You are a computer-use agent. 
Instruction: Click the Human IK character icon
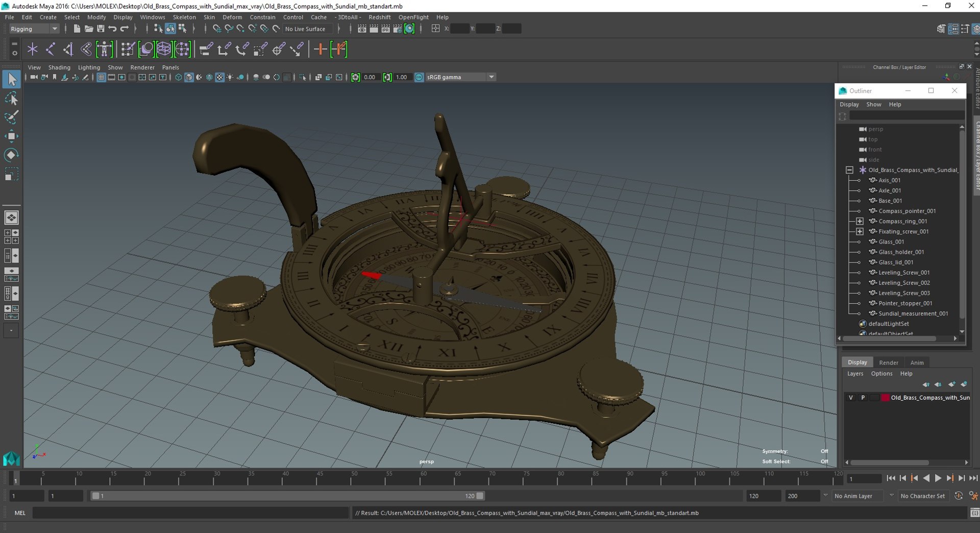[x=104, y=49]
